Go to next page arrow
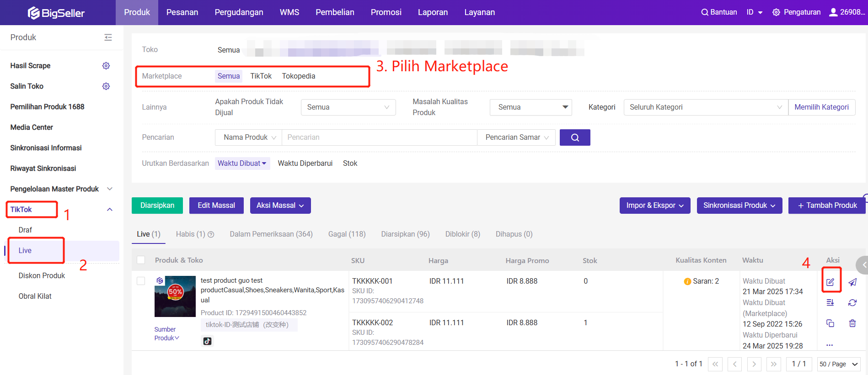 (x=754, y=364)
